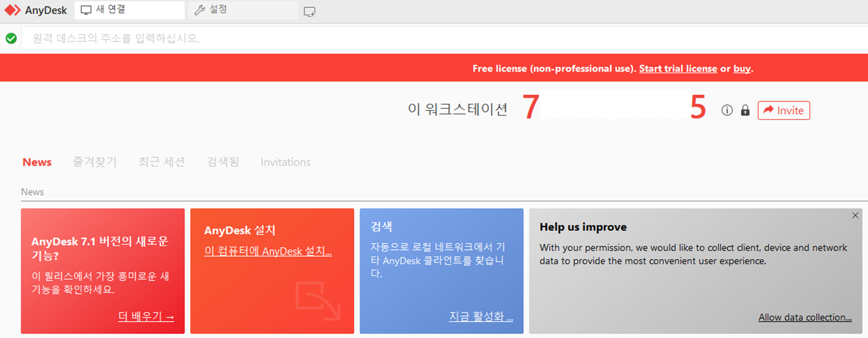Follow the Start trial license link
The height and width of the screenshot is (338, 868).
678,69
